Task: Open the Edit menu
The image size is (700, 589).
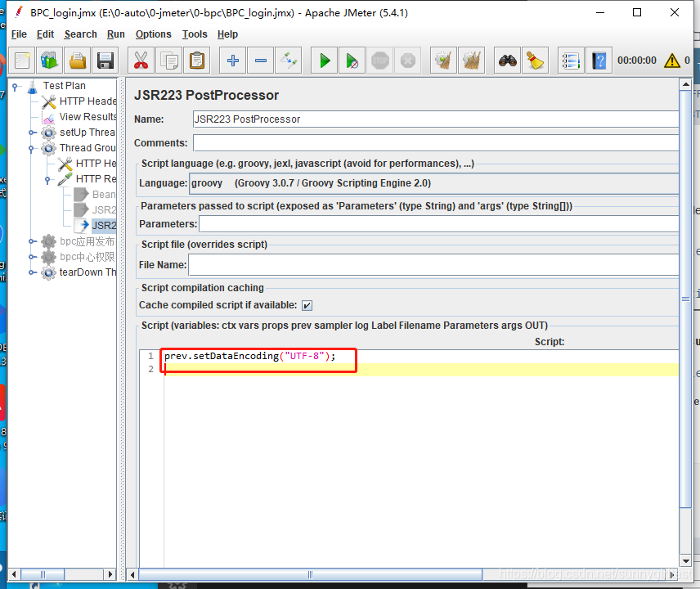Action: click(45, 34)
